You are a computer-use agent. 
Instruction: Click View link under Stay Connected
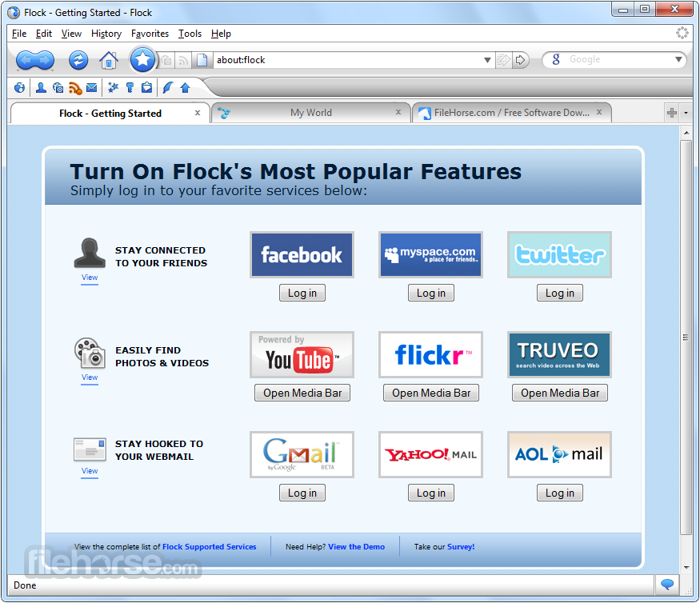[90, 278]
